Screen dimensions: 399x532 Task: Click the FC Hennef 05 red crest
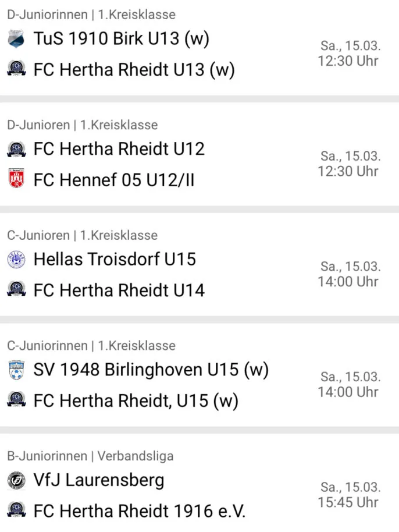[x=16, y=179]
